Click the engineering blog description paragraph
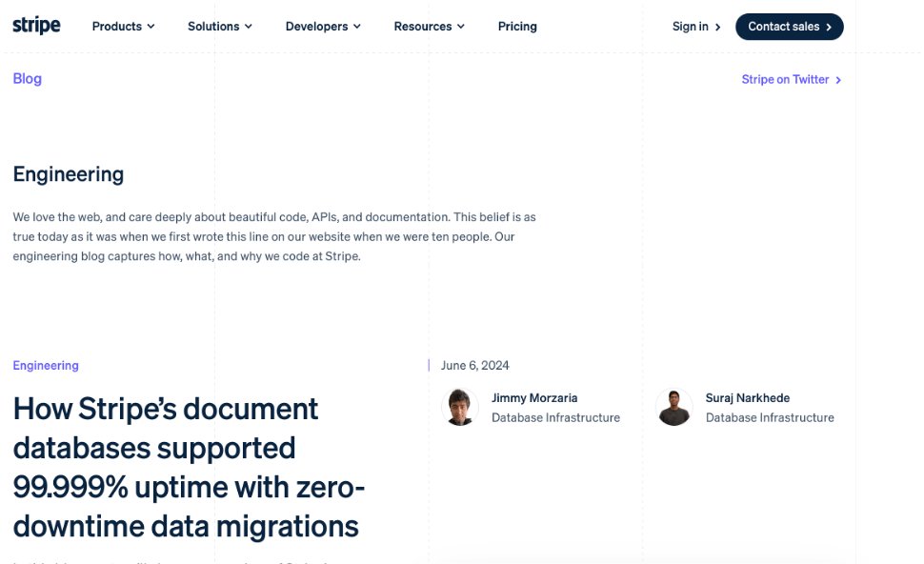 (274, 236)
